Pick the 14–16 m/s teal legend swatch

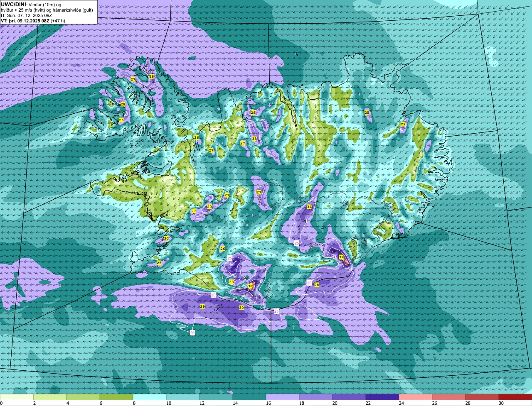[249, 397]
